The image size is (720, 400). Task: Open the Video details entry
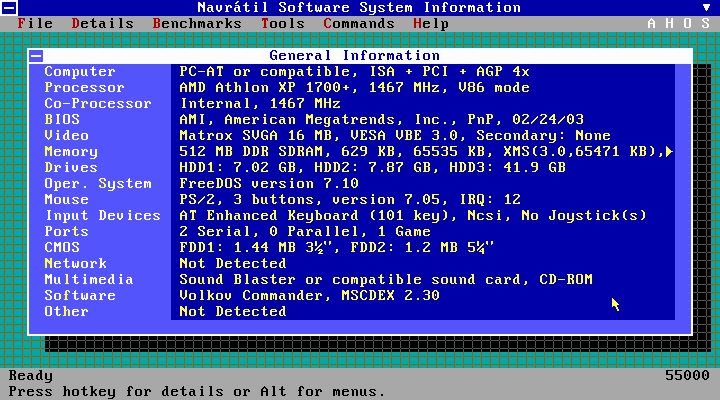(x=66, y=136)
